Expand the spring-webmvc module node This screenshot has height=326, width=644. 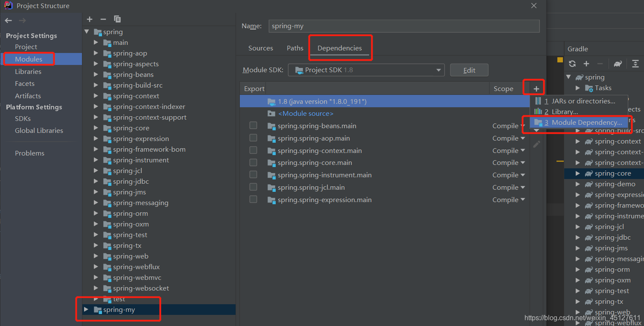pyautogui.click(x=96, y=278)
